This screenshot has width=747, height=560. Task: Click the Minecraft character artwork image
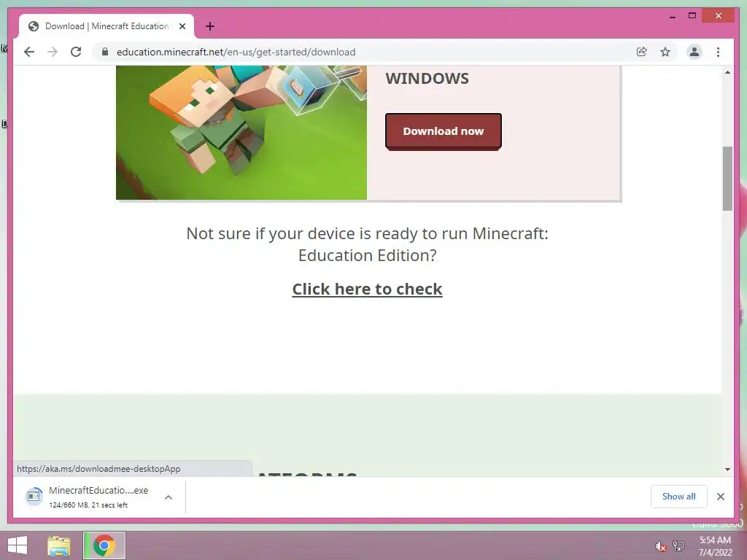tap(241, 133)
